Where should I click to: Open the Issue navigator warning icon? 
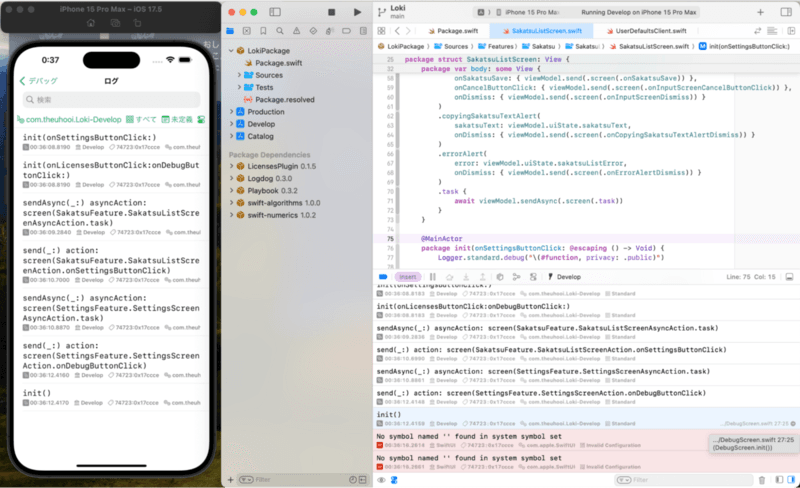click(296, 31)
